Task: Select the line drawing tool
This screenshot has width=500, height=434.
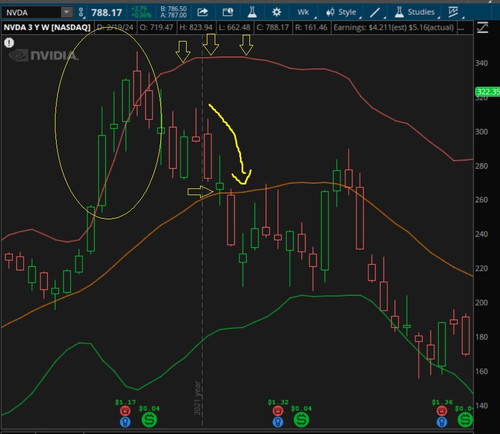Action: (x=376, y=13)
